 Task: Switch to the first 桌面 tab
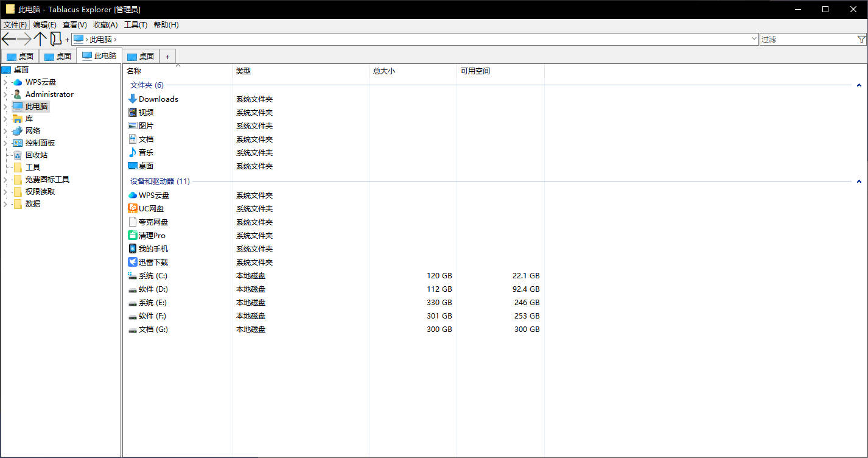[x=20, y=55]
